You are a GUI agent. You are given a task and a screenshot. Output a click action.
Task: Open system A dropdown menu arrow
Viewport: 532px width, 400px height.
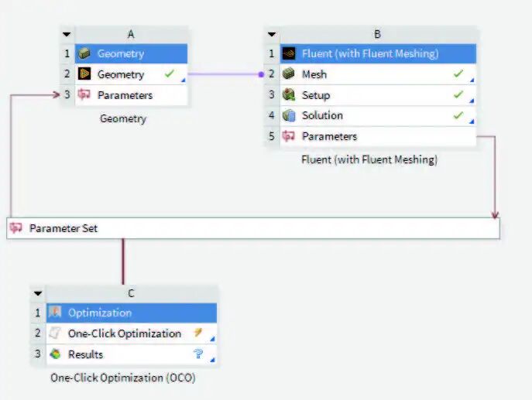pyautogui.click(x=67, y=34)
